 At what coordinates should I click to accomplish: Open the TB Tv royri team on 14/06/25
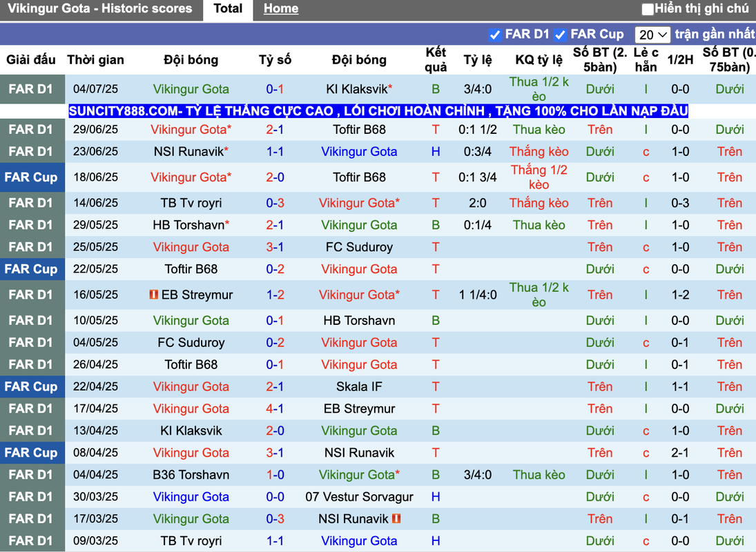pos(191,203)
